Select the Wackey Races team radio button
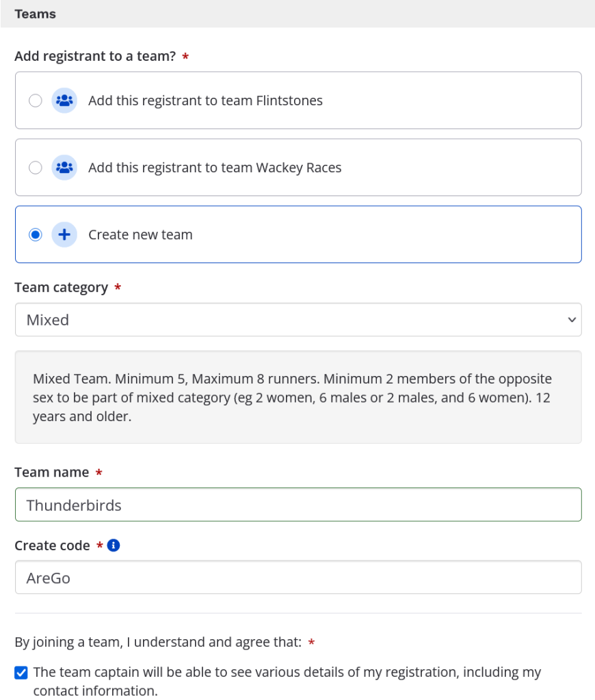 [x=36, y=167]
